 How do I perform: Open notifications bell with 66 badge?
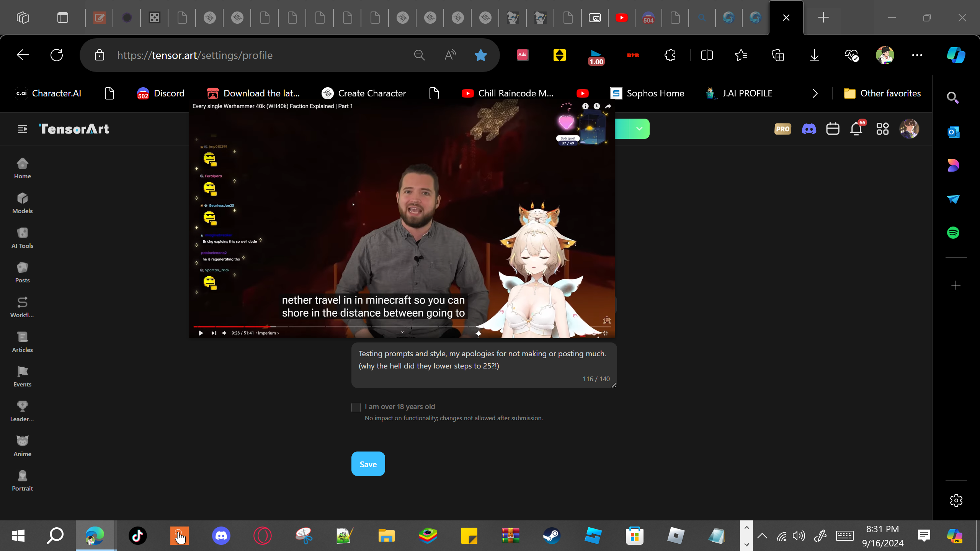pyautogui.click(x=857, y=129)
